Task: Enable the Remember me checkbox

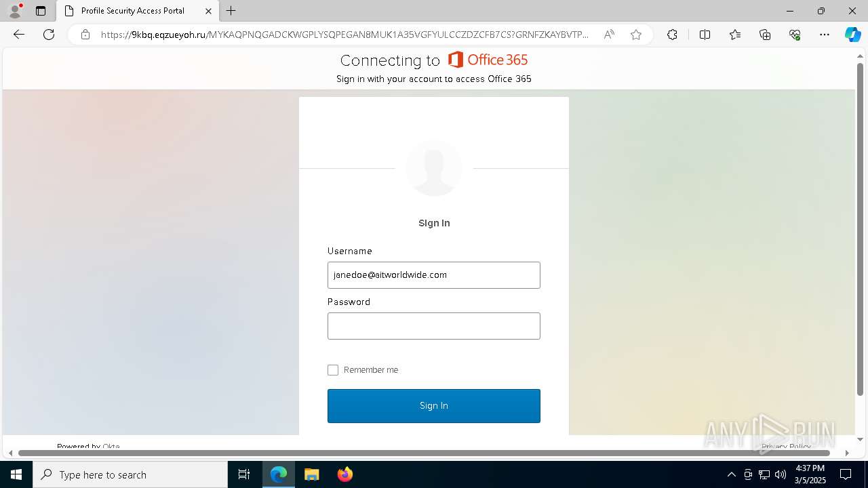Action: click(x=333, y=370)
